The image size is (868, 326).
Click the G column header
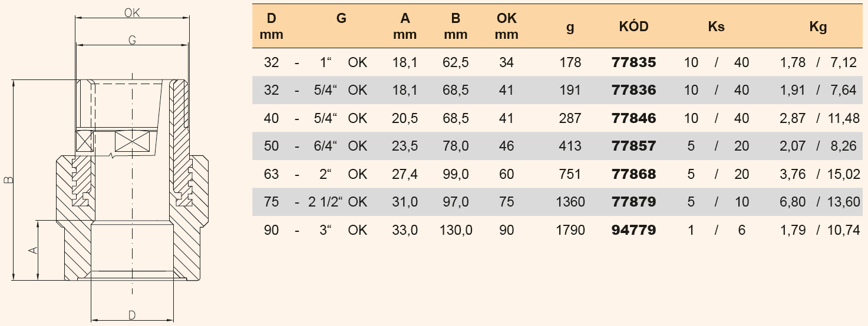[x=341, y=19]
